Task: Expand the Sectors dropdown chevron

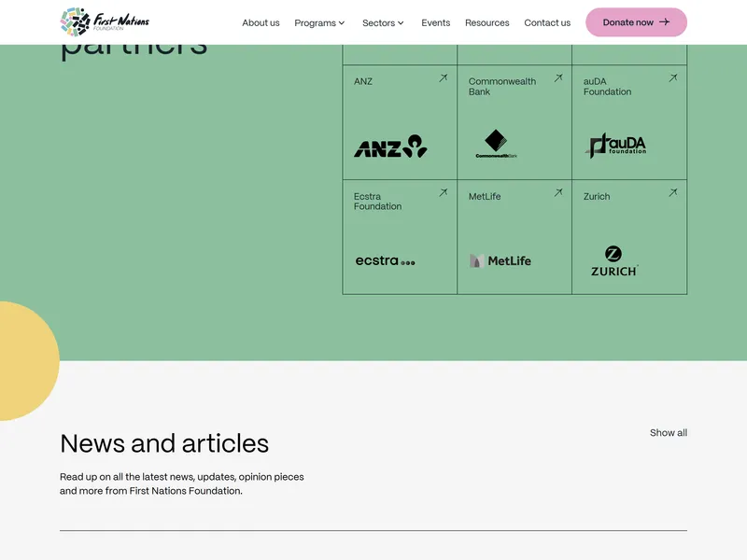Action: click(401, 22)
